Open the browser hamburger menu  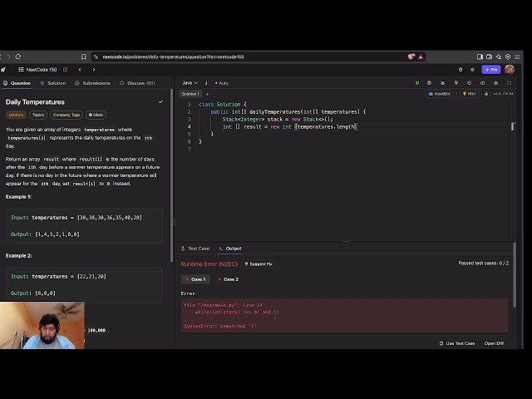click(517, 57)
